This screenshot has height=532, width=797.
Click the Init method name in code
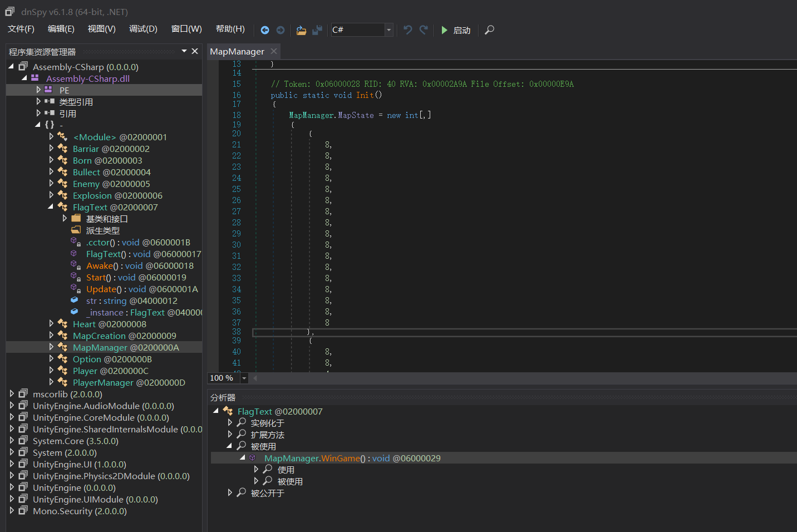pos(365,95)
